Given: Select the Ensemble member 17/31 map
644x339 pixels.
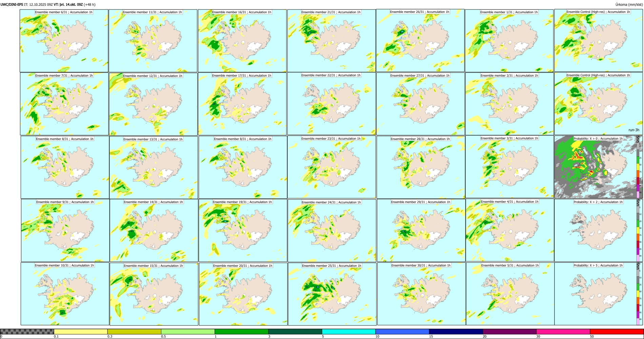Looking at the screenshot, I should (242, 104).
